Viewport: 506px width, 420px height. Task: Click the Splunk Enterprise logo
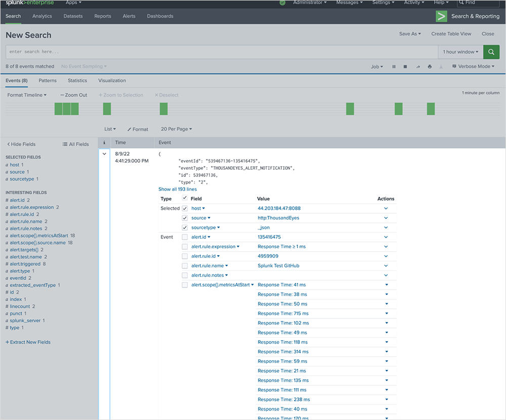30,3
